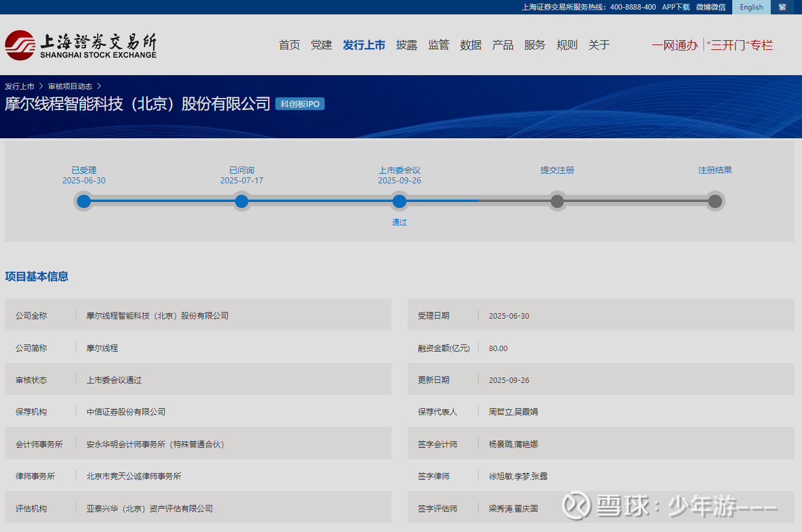Image resolution: width=802 pixels, height=532 pixels.
Task: Open the 产品 menu
Action: coord(503,45)
